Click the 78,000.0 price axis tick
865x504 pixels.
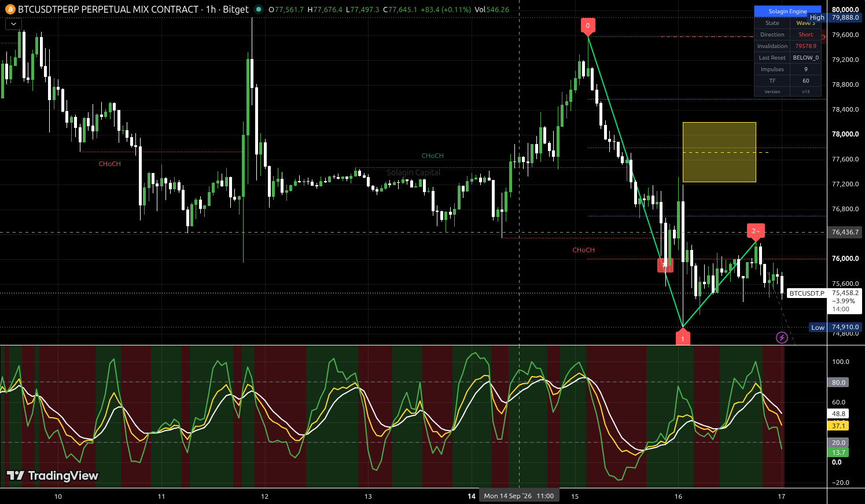pyautogui.click(x=845, y=134)
